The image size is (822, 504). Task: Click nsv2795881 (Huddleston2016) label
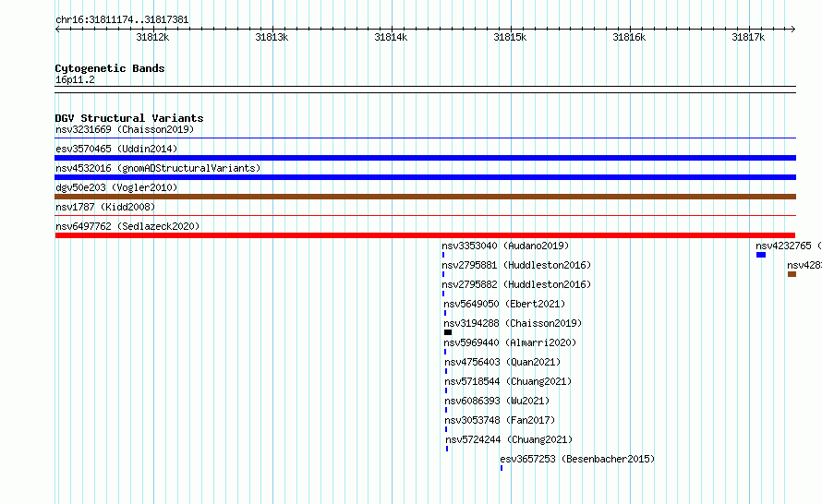516,265
